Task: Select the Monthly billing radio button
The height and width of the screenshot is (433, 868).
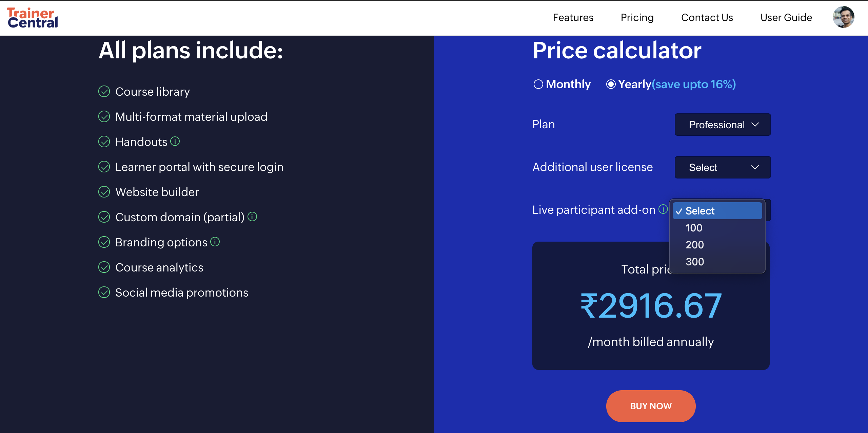Action: tap(538, 84)
